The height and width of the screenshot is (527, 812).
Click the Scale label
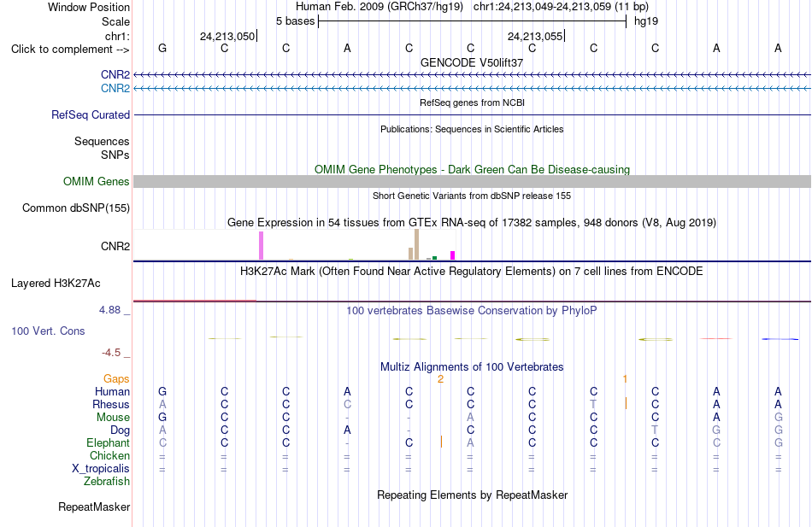click(x=115, y=21)
